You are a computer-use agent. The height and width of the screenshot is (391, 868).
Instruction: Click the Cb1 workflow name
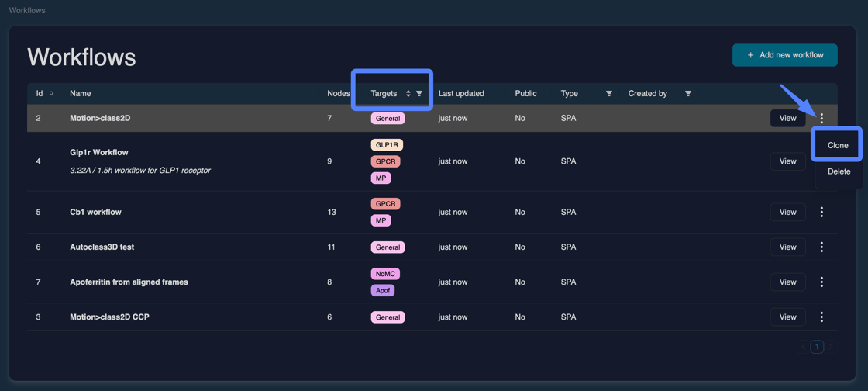pos(96,212)
